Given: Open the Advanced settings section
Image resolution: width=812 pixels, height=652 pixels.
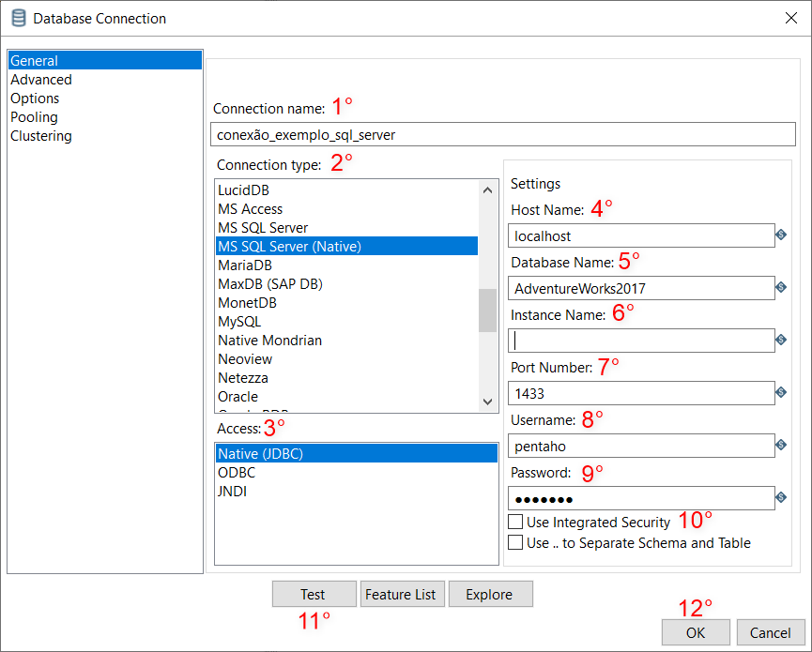Looking at the screenshot, I should pos(41,80).
